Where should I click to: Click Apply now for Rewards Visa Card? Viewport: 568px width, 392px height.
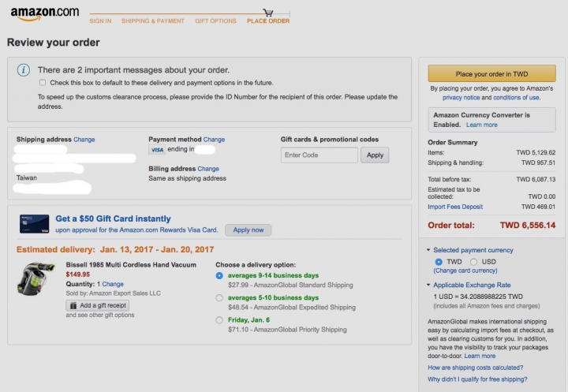point(248,230)
